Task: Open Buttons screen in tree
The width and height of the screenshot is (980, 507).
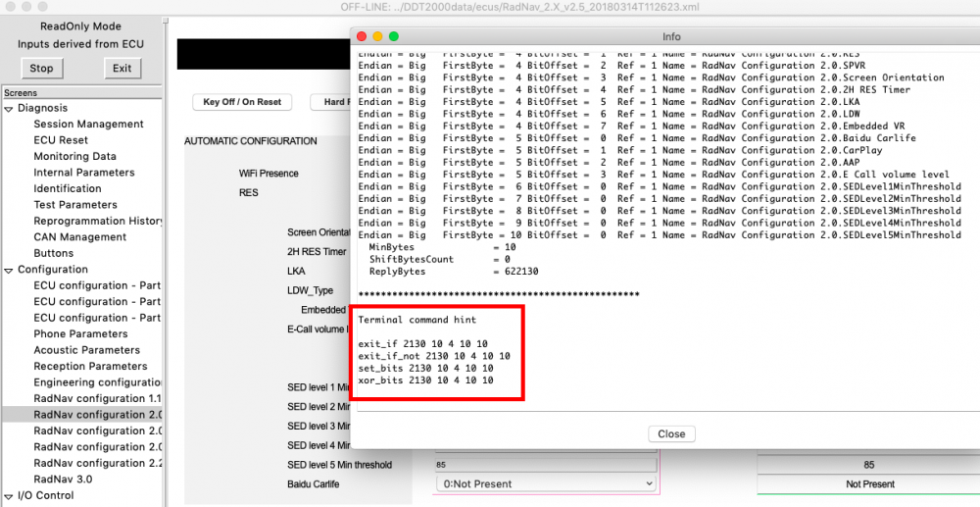Action: (x=53, y=253)
